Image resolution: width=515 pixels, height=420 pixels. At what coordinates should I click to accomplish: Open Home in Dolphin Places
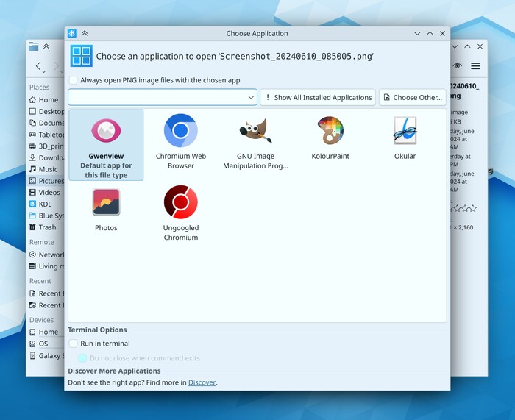[x=45, y=100]
